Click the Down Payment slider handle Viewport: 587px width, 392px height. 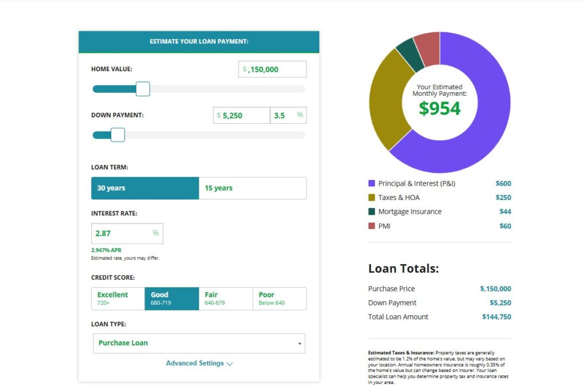(x=117, y=135)
